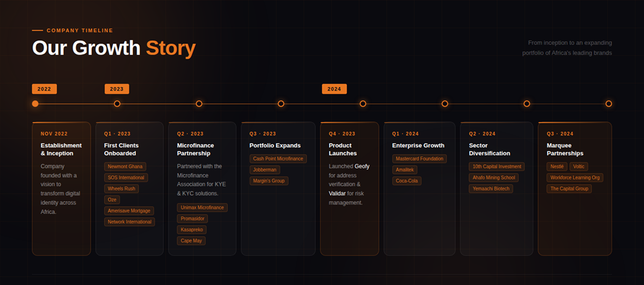Viewport: 644px width, 285px height.
Task: Click the Coca-Cola tag
Action: [407, 181]
